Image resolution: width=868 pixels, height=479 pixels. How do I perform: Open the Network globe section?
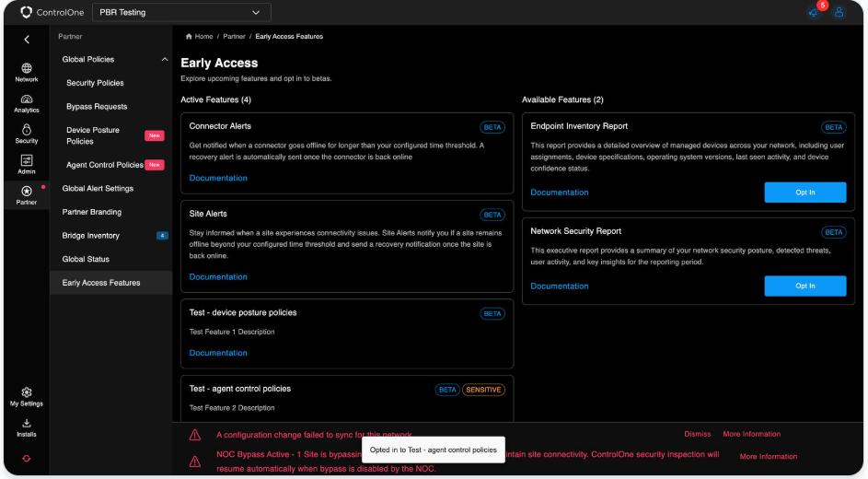coord(27,73)
